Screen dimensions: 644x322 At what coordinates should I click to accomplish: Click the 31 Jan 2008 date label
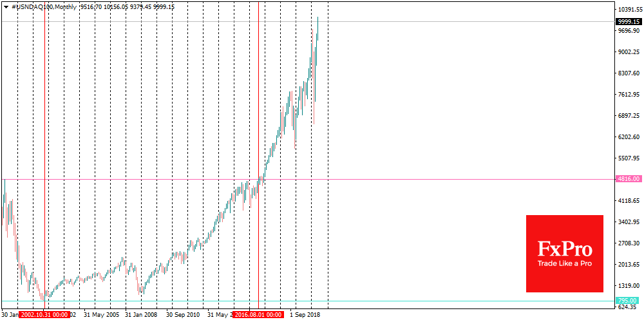[x=141, y=315]
